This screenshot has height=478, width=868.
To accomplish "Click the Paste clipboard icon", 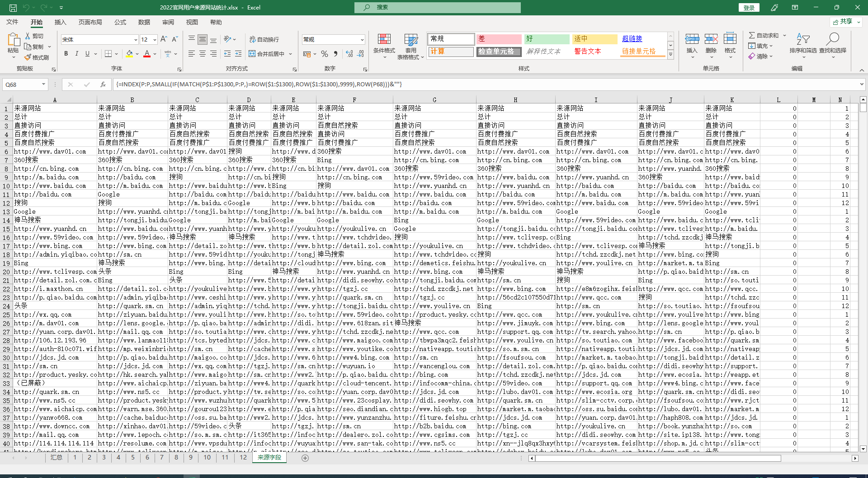I will [x=13, y=40].
